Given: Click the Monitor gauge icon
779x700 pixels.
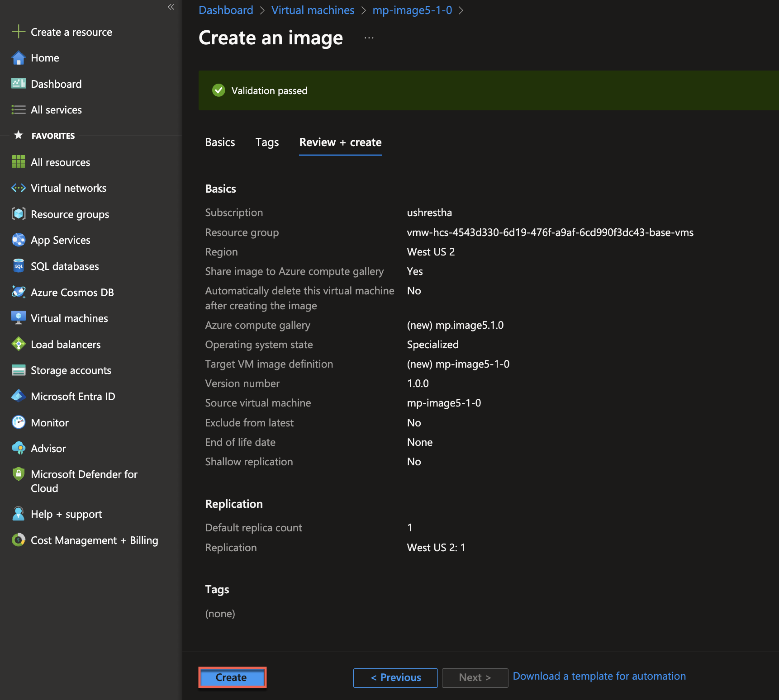Looking at the screenshot, I should click(x=19, y=422).
